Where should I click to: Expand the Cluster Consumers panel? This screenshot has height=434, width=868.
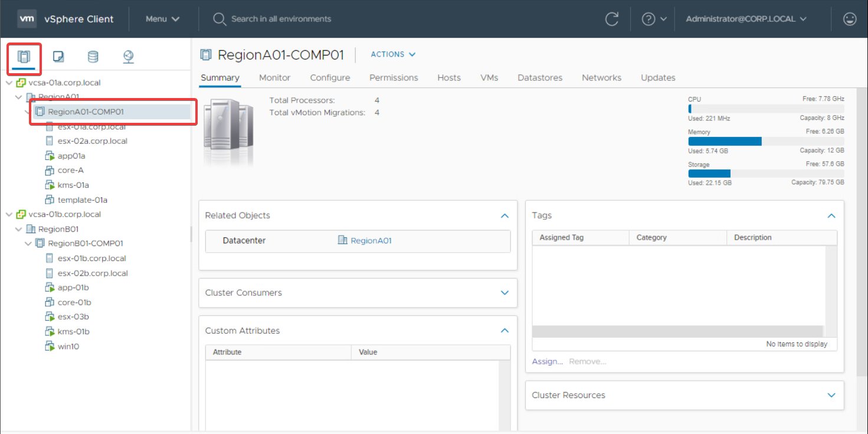505,293
